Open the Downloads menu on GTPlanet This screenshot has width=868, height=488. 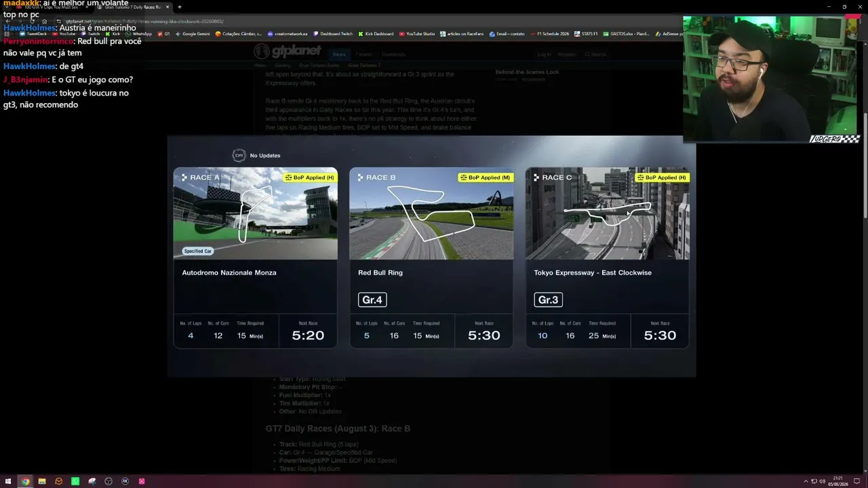click(393, 54)
